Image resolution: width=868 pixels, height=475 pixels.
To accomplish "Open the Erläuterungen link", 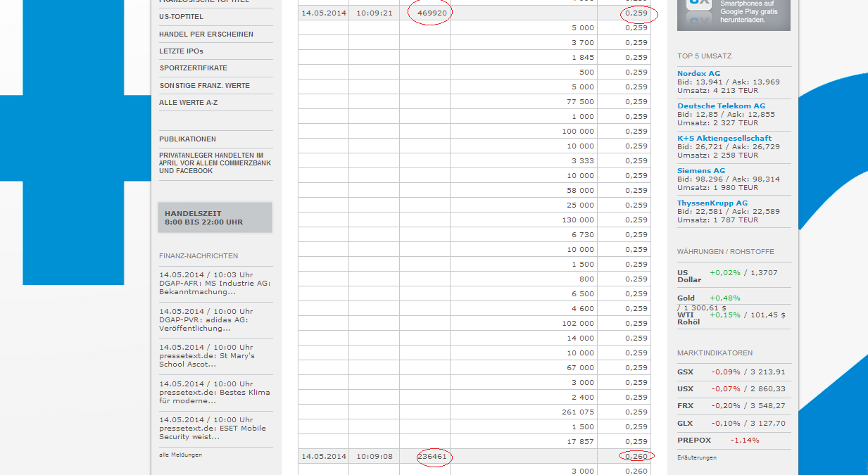I will point(697,457).
